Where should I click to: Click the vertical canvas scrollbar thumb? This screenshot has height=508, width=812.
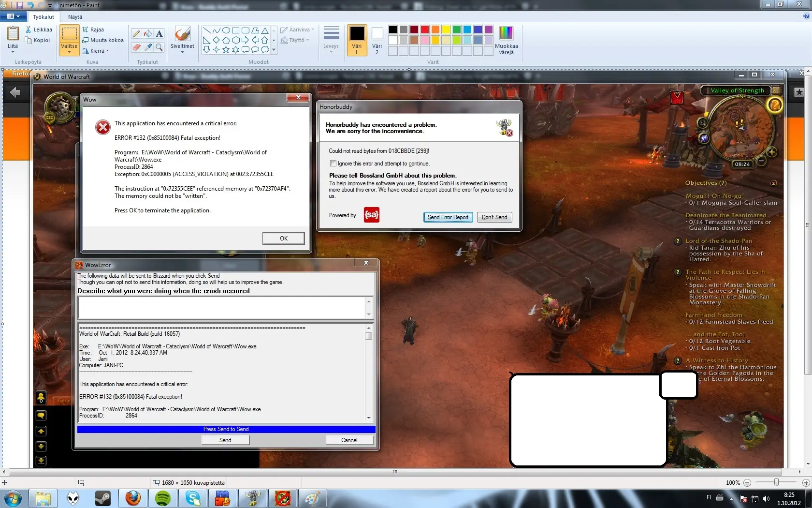tap(807, 225)
